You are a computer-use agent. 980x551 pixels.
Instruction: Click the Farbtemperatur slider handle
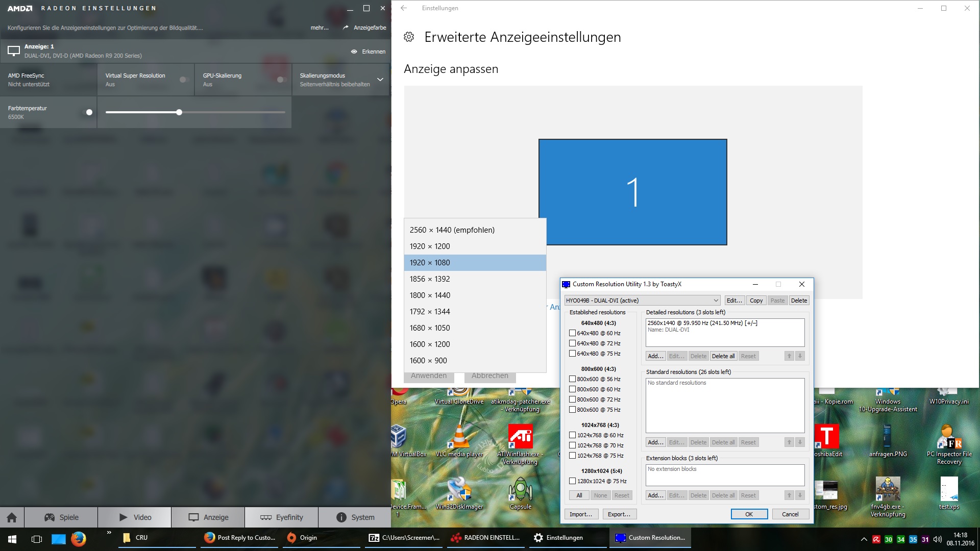point(179,112)
